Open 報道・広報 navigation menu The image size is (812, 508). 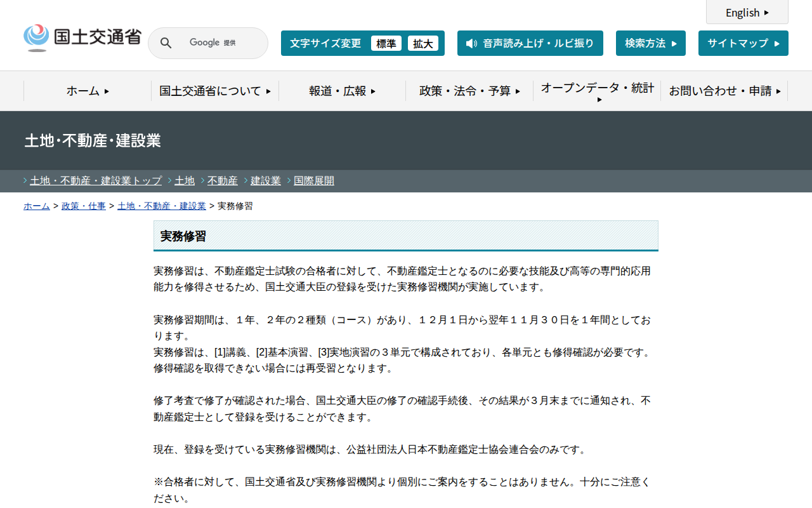click(x=343, y=91)
